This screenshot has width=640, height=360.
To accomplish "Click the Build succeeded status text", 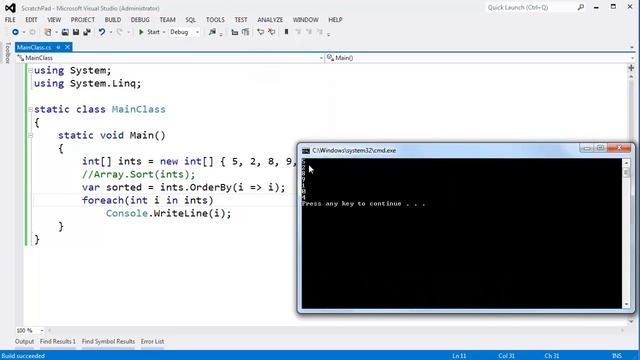I will (23, 356).
